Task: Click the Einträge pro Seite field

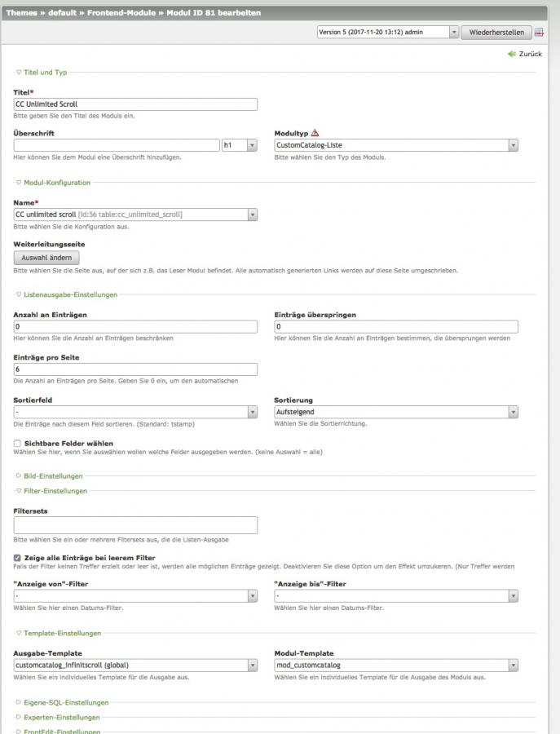Action: [135, 369]
